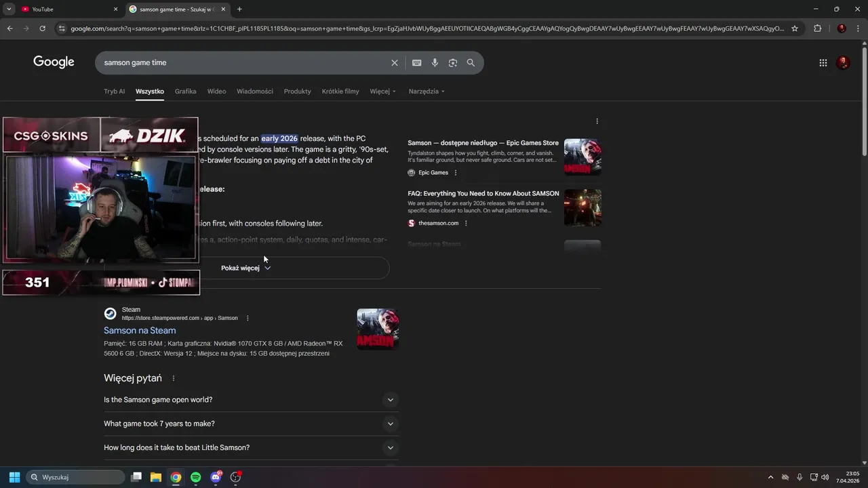868x488 pixels.
Task: Click the Chrome address bar URL
Action: 427,28
